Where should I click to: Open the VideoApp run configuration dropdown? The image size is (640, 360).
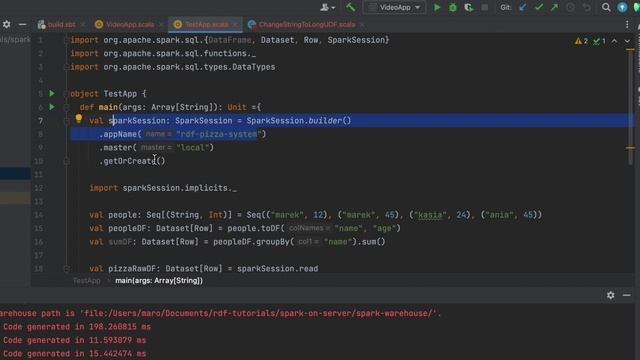394,7
